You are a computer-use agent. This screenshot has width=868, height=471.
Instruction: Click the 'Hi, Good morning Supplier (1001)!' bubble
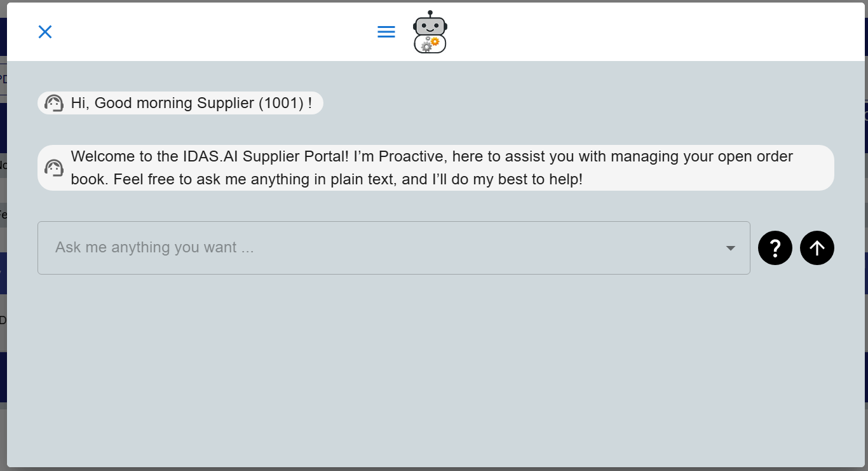point(180,102)
